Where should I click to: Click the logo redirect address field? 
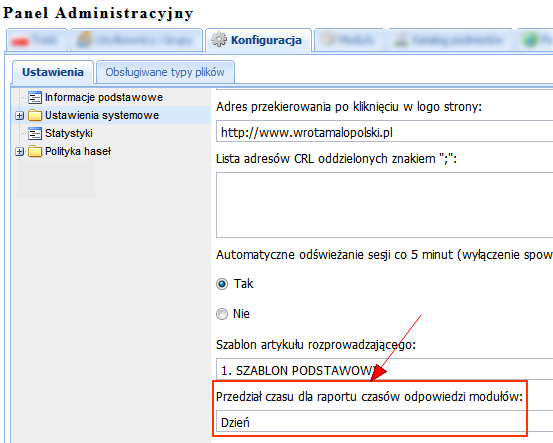tap(384, 131)
